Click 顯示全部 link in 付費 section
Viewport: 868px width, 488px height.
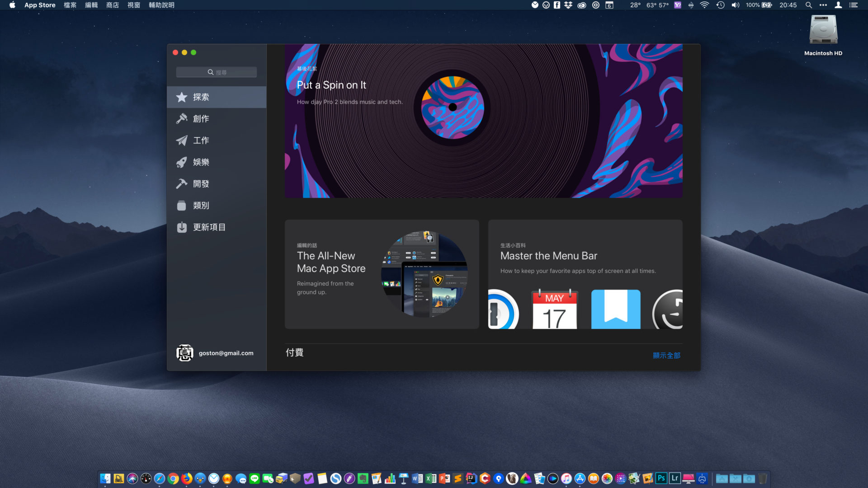(x=666, y=356)
